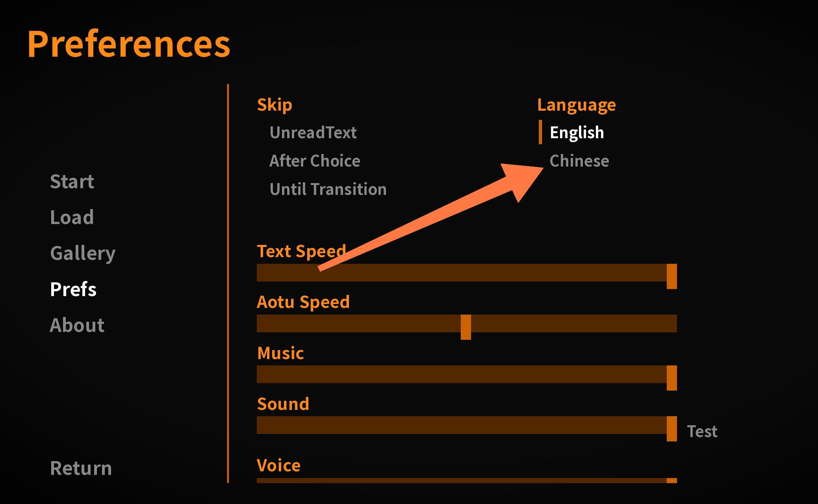The height and width of the screenshot is (504, 818).
Task: Open the Start menu item
Action: tap(72, 182)
